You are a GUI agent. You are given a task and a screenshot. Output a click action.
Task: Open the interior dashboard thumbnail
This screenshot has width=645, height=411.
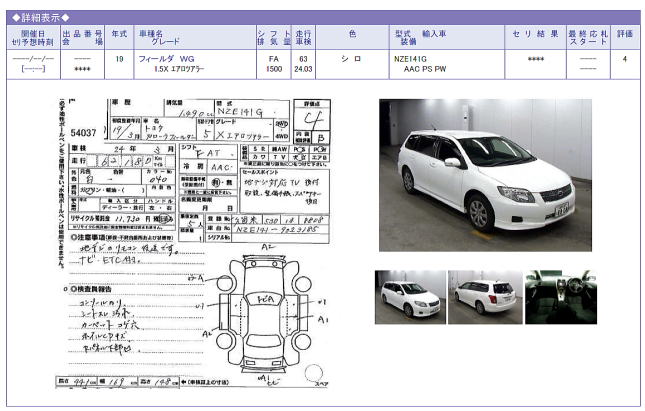pyautogui.click(x=561, y=297)
